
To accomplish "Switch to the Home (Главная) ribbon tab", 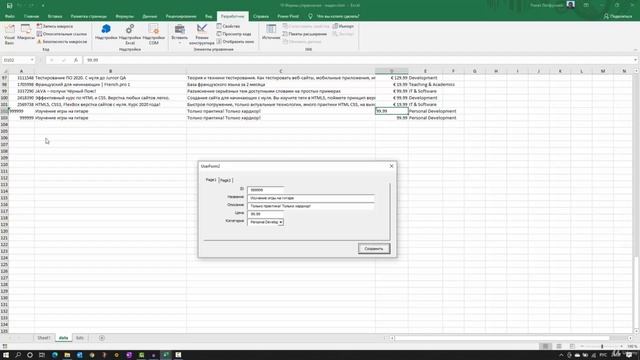I will pos(31,16).
